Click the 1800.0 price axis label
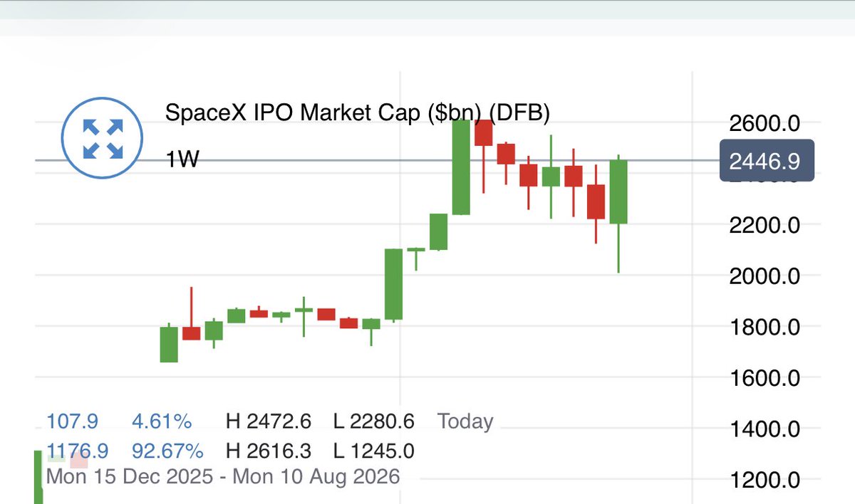This screenshot has height=504, width=855. coord(764,327)
